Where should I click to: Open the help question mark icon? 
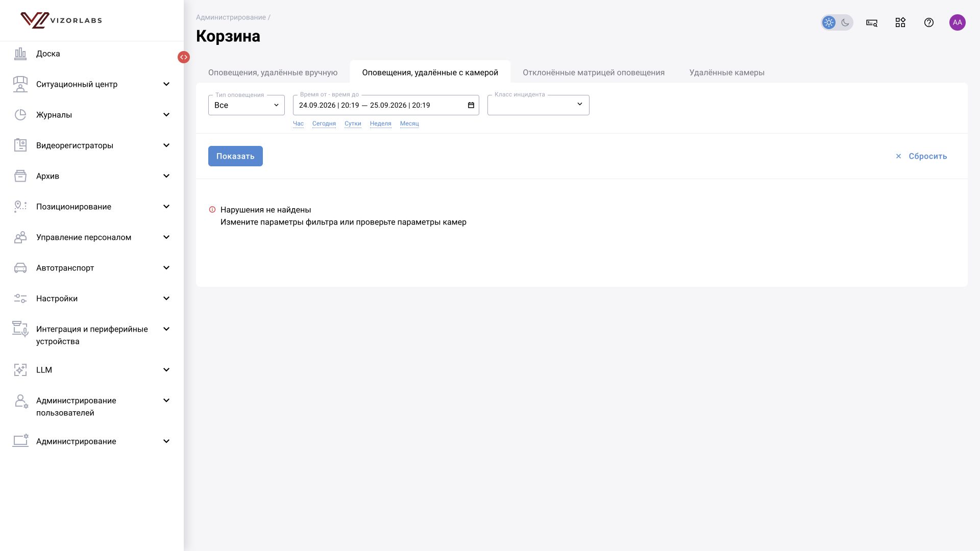(x=929, y=22)
